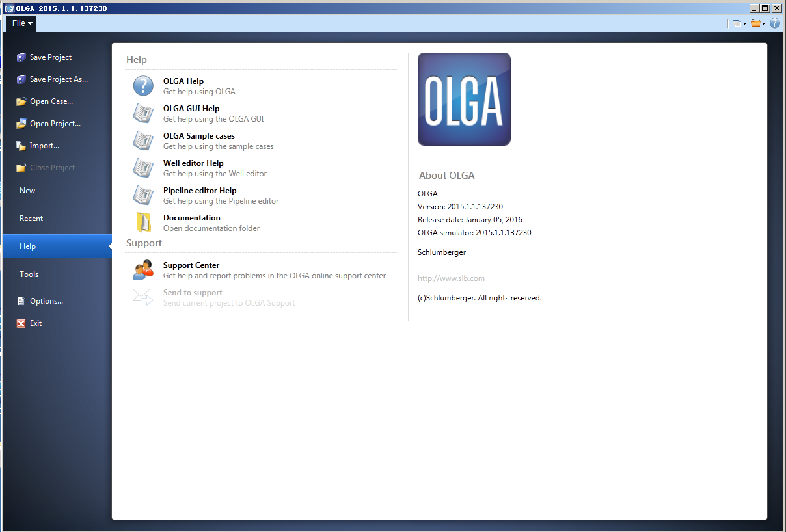The height and width of the screenshot is (532, 786).
Task: Open the OLGA GUI Help book icon
Action: tap(143, 113)
